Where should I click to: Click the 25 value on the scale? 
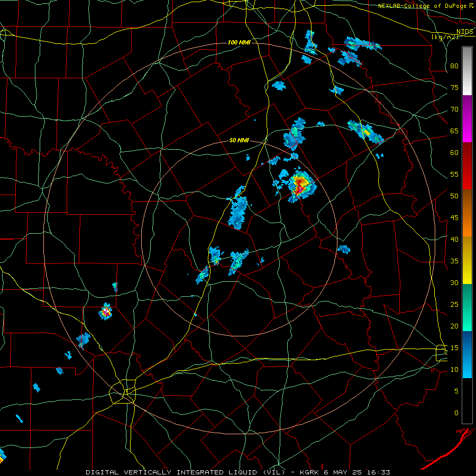click(x=454, y=304)
